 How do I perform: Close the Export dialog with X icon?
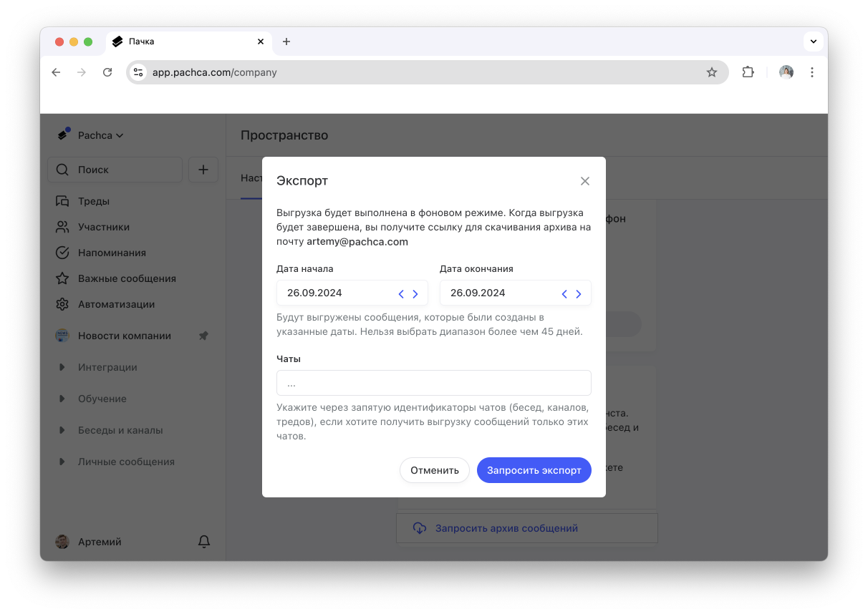click(584, 181)
